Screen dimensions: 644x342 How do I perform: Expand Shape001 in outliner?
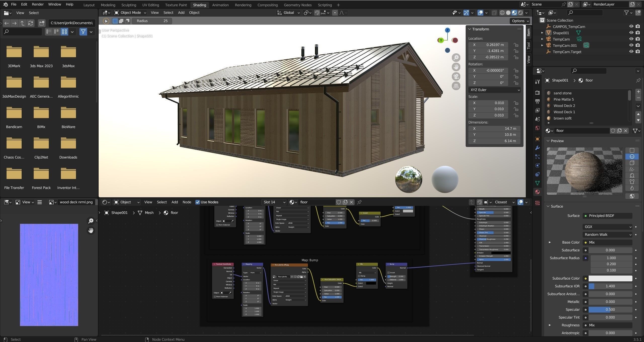542,33
